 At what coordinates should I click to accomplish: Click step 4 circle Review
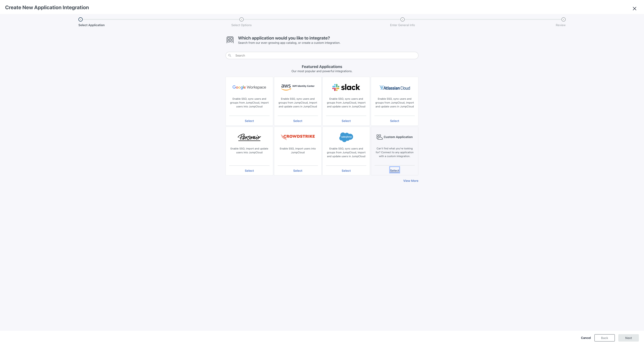click(563, 19)
